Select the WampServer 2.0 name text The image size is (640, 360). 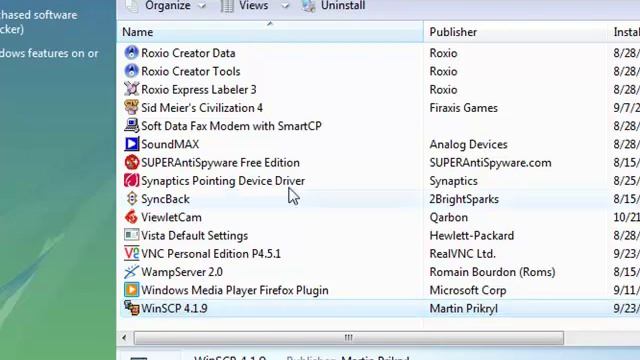click(182, 272)
